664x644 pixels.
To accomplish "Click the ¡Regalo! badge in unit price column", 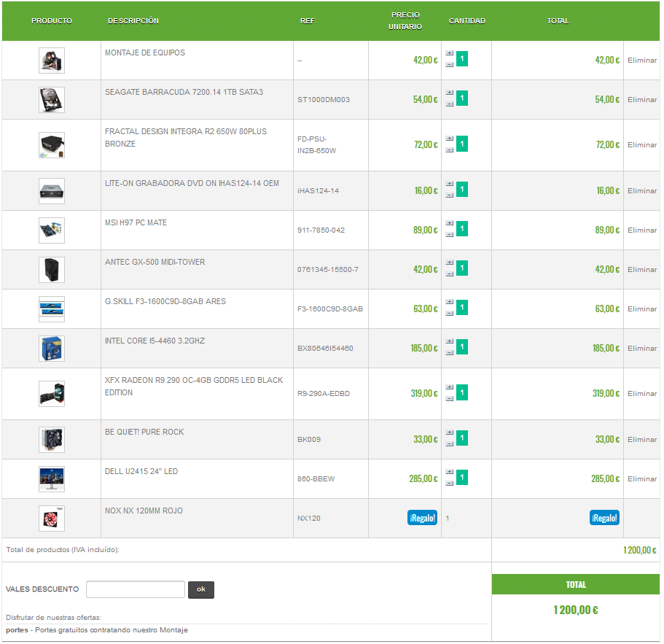I will [x=422, y=518].
